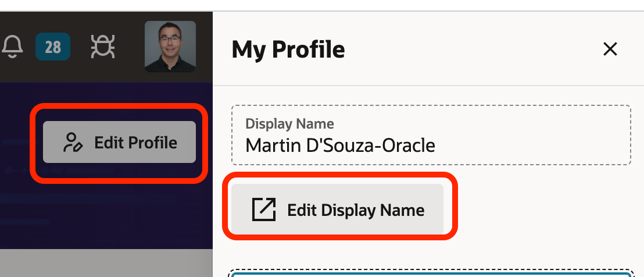Click the divider line under My Profile header
The image size is (644, 277).
point(428,86)
